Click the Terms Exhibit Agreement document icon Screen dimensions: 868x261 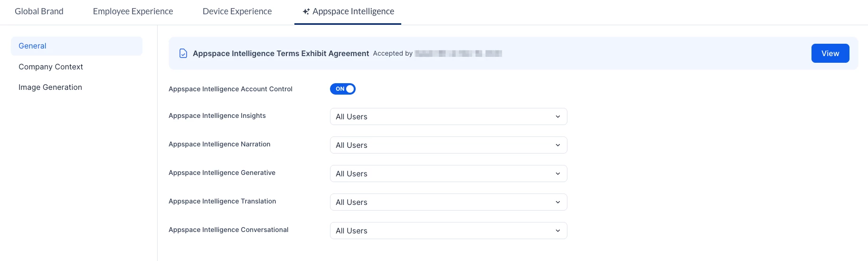point(183,53)
